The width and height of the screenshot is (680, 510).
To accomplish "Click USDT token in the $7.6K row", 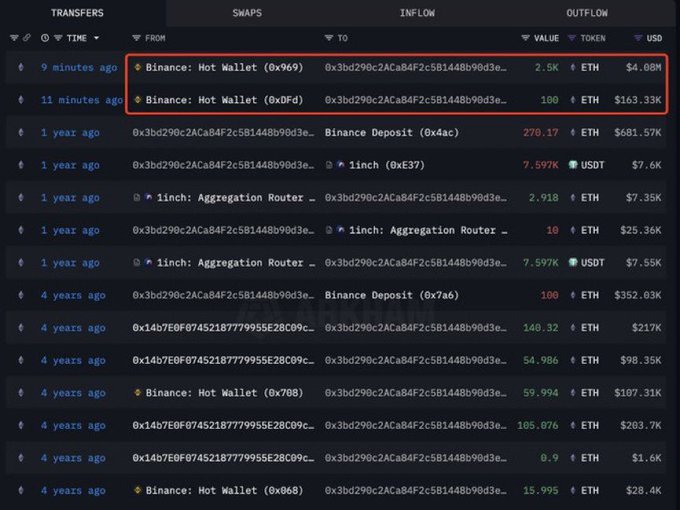I will [x=592, y=165].
